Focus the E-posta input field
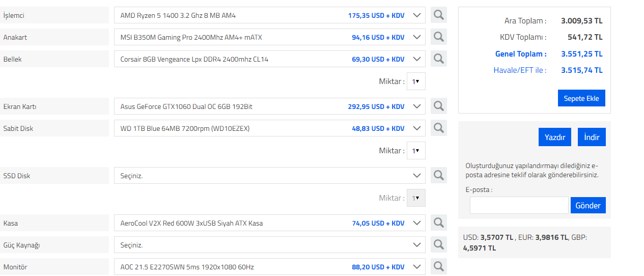 (x=519, y=206)
